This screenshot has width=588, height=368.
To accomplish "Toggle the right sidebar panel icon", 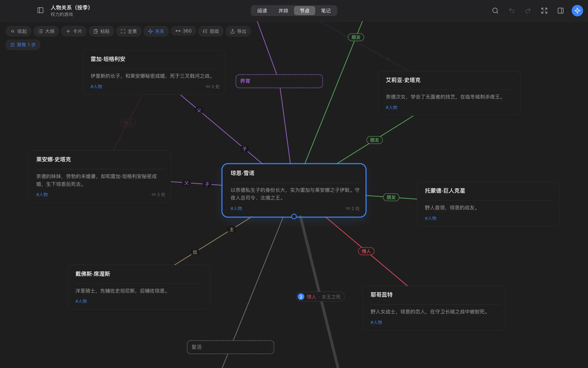I will (561, 11).
